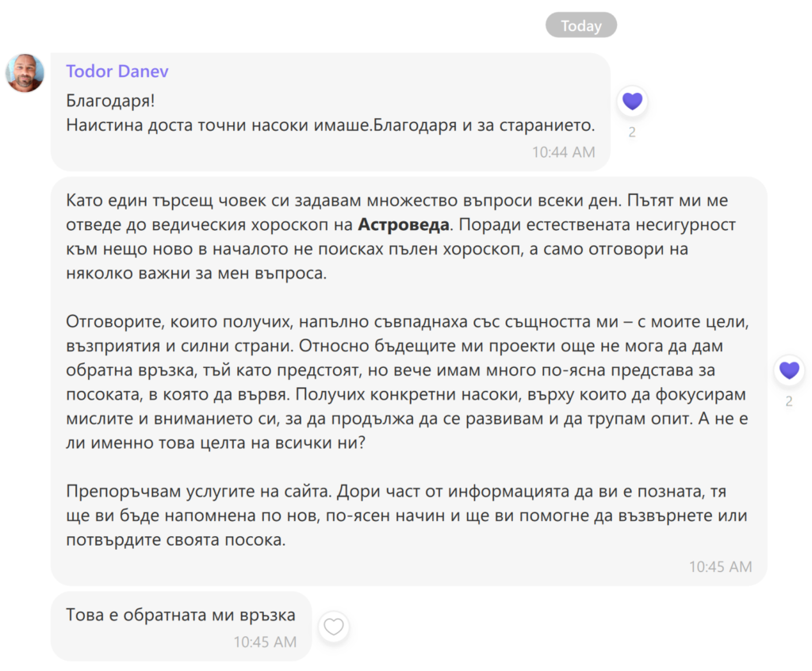Toggle heart reaction on the long Астроведа message
The width and height of the screenshot is (812, 671).
point(789,370)
